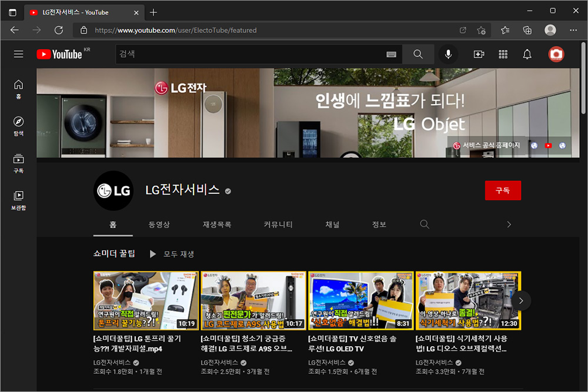Click the 코드제로 A9S 사용법 thumbnail
588x392 pixels.
point(253,300)
